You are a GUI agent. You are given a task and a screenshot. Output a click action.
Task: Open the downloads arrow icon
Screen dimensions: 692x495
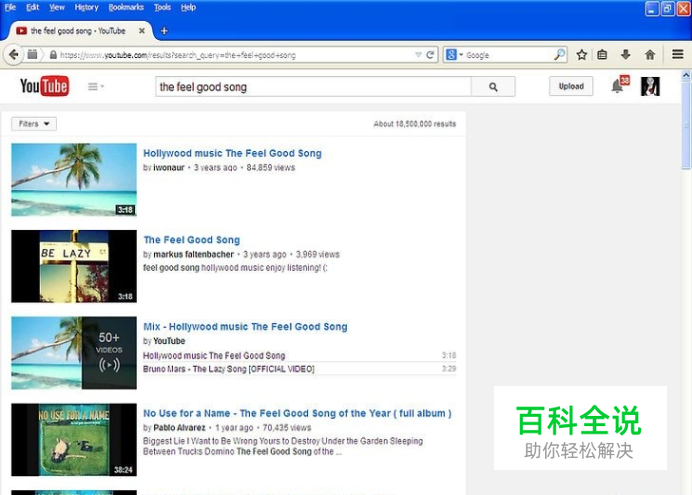(625, 55)
